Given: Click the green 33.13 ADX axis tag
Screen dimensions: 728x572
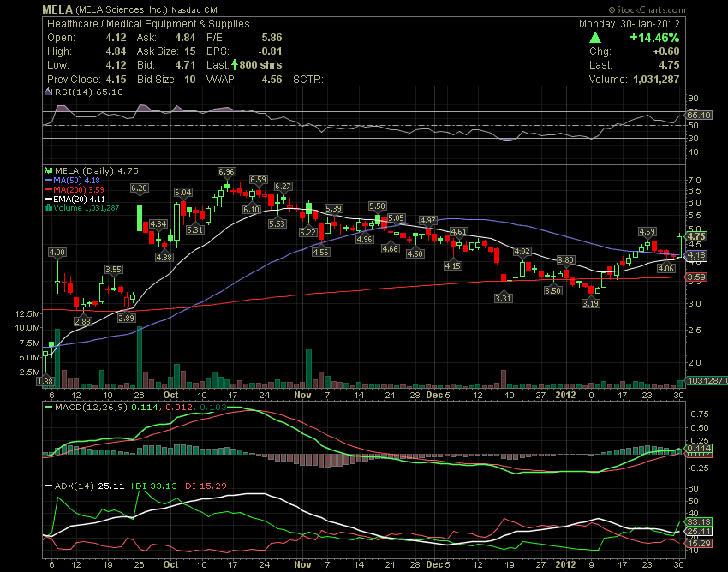Looking at the screenshot, I should [699, 521].
